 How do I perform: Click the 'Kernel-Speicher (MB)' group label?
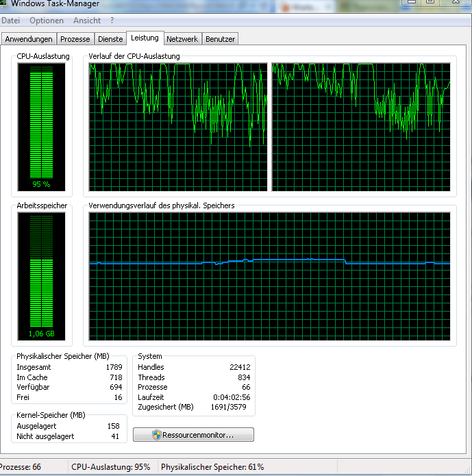51,415
